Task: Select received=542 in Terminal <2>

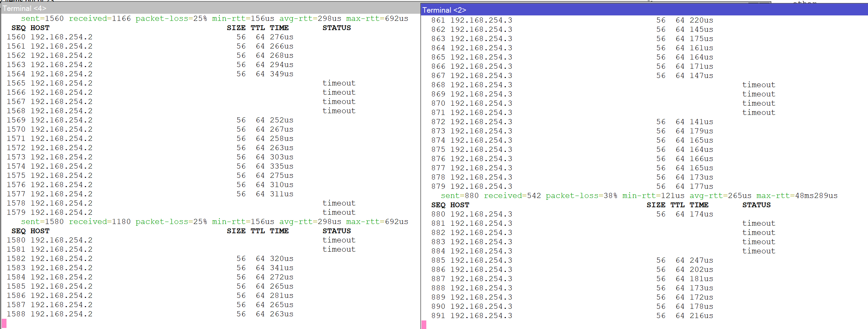Action: tap(512, 196)
